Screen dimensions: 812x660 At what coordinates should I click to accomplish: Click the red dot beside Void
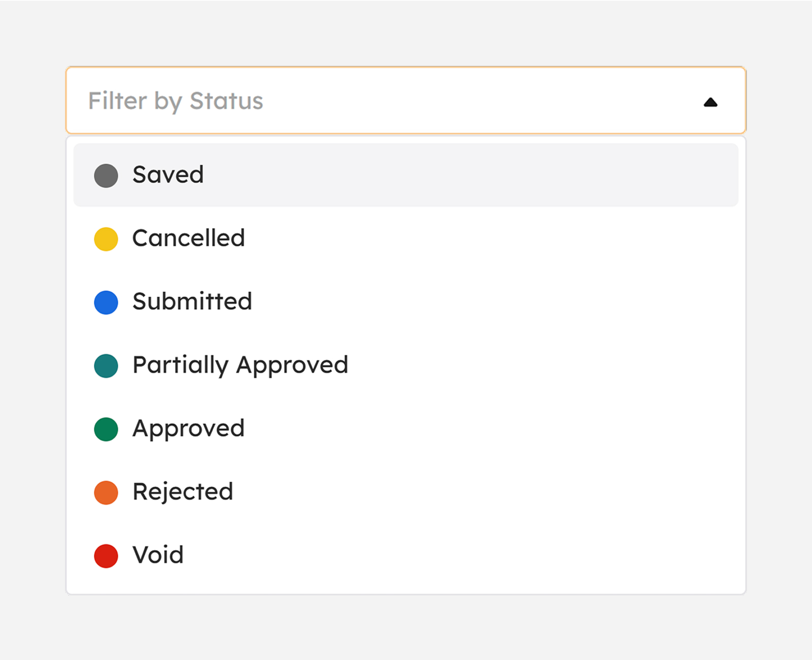click(x=106, y=556)
